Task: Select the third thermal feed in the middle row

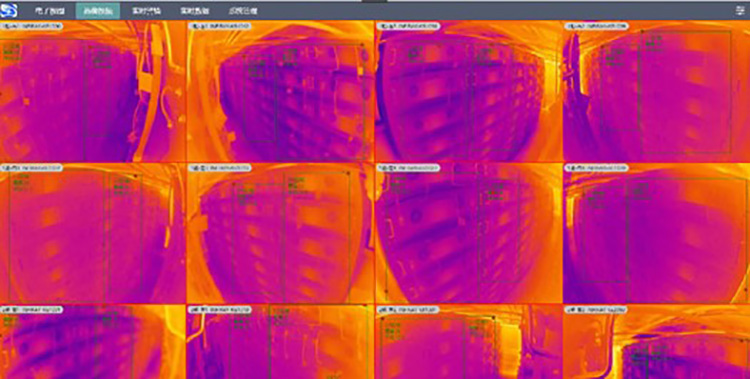Action: coord(469,234)
